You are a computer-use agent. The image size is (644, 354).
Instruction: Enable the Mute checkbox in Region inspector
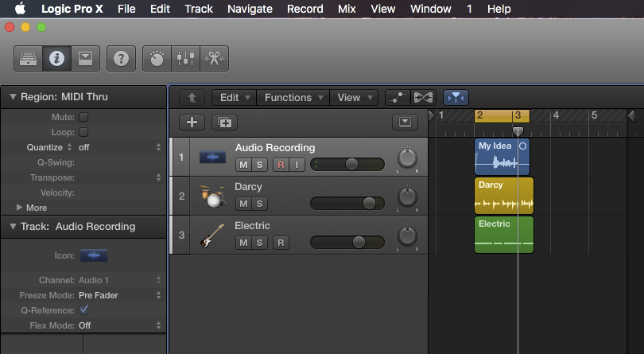pyautogui.click(x=83, y=117)
